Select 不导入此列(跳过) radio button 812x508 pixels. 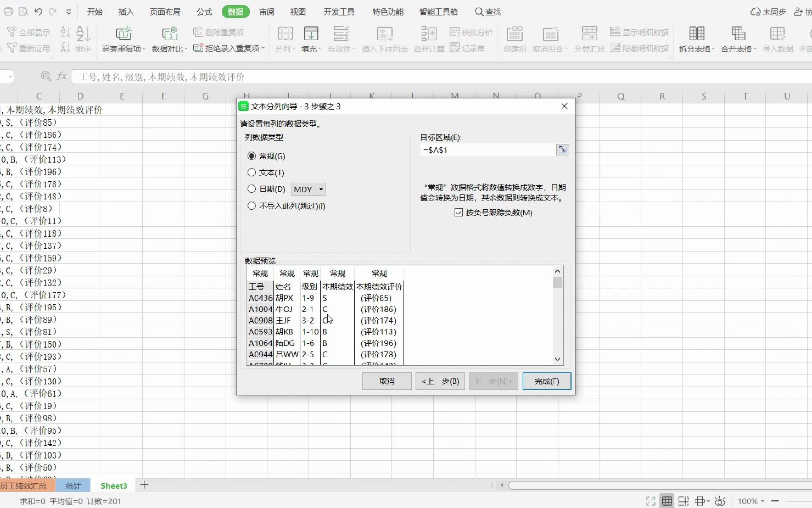pos(251,206)
